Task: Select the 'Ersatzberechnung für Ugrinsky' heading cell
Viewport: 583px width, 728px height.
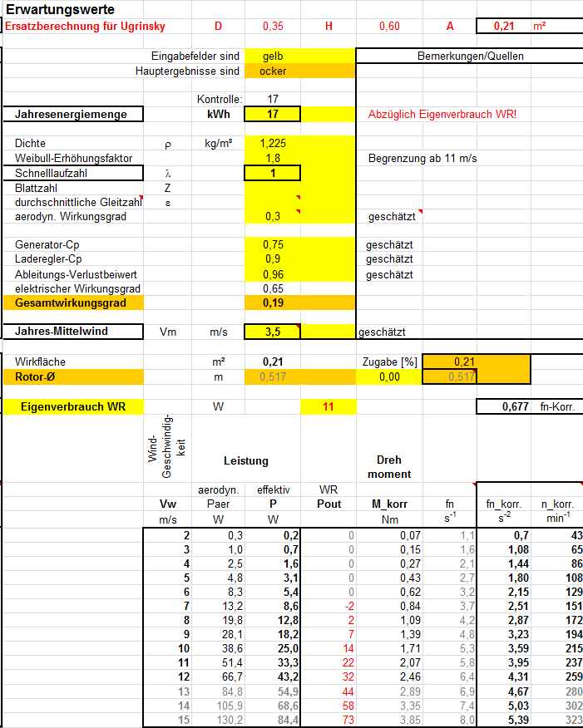Action: tap(86, 26)
